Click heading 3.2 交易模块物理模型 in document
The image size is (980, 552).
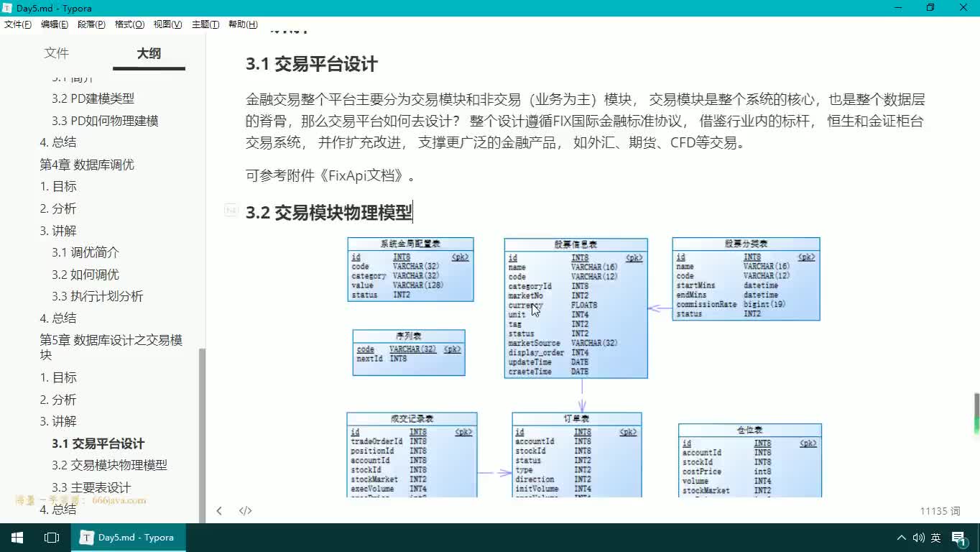[x=329, y=213]
